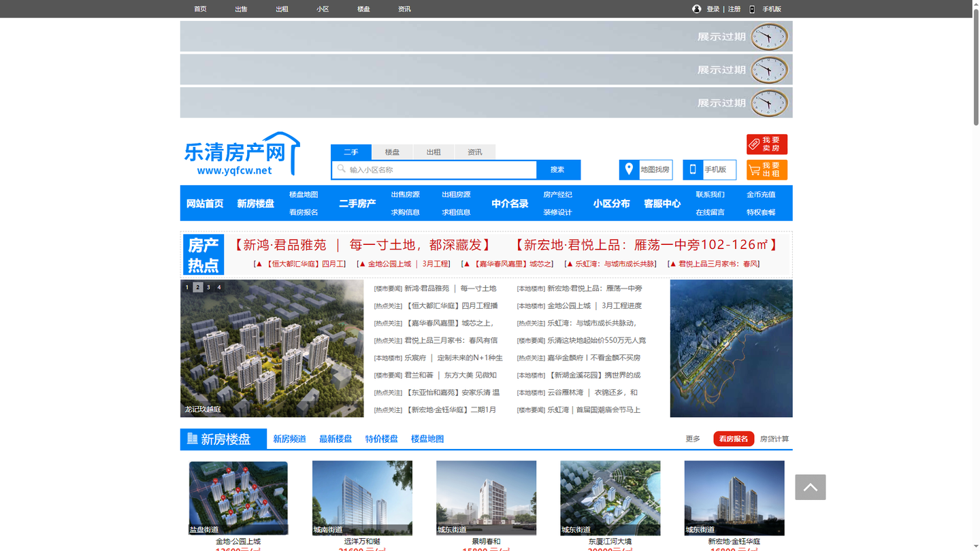Click 求租信息 in the navigation bar

click(x=456, y=212)
